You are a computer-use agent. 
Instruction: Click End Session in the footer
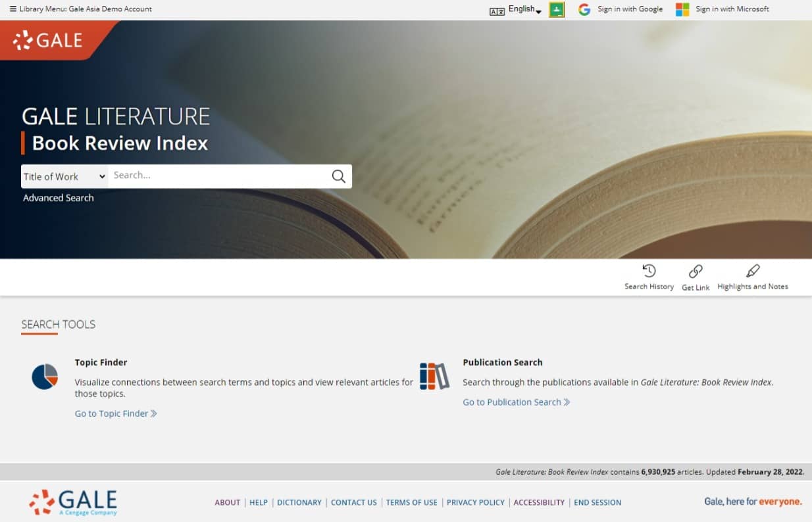pos(597,502)
